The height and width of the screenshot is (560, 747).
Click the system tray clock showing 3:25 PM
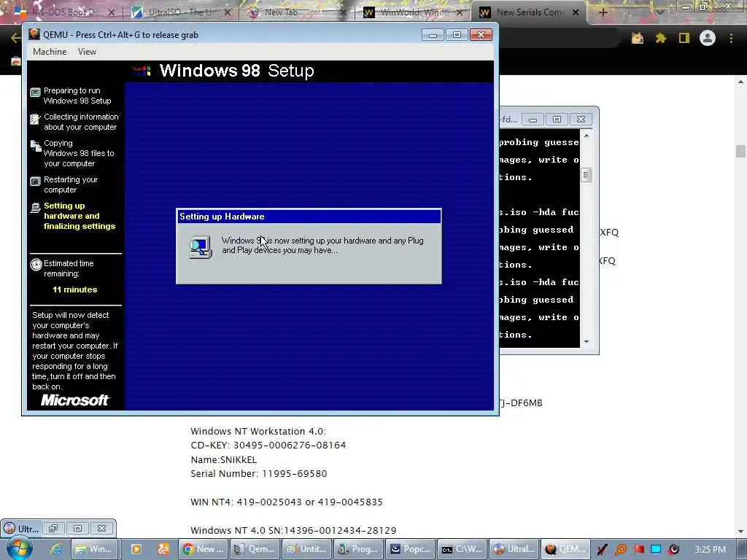pos(711,550)
